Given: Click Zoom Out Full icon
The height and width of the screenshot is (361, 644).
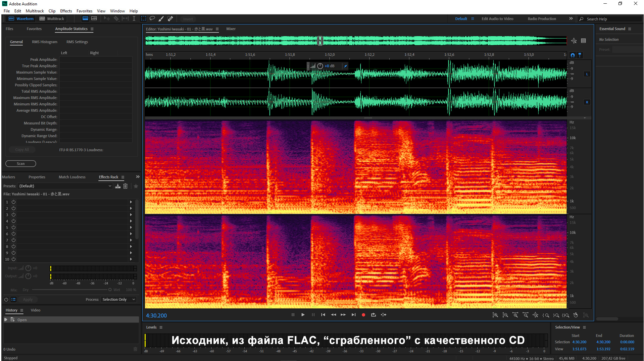Looking at the screenshot, I should tap(536, 315).
